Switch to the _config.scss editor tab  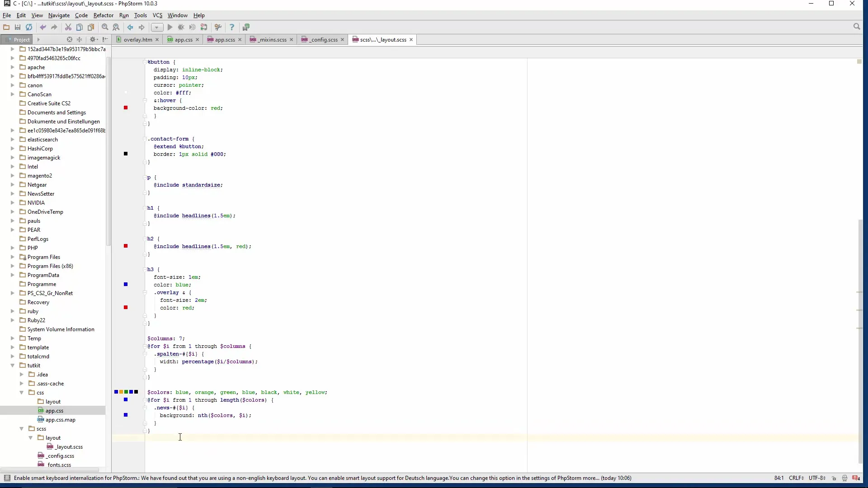(323, 40)
